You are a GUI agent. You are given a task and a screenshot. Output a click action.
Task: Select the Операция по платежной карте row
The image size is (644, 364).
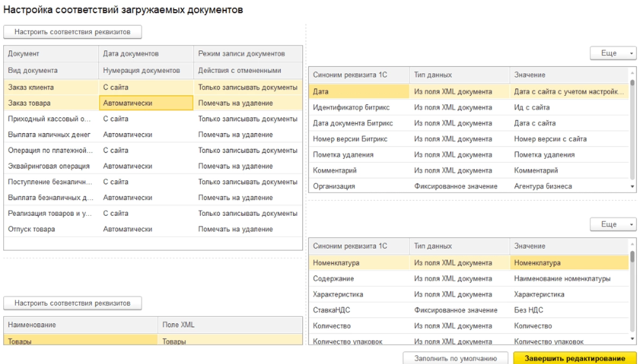tap(50, 150)
